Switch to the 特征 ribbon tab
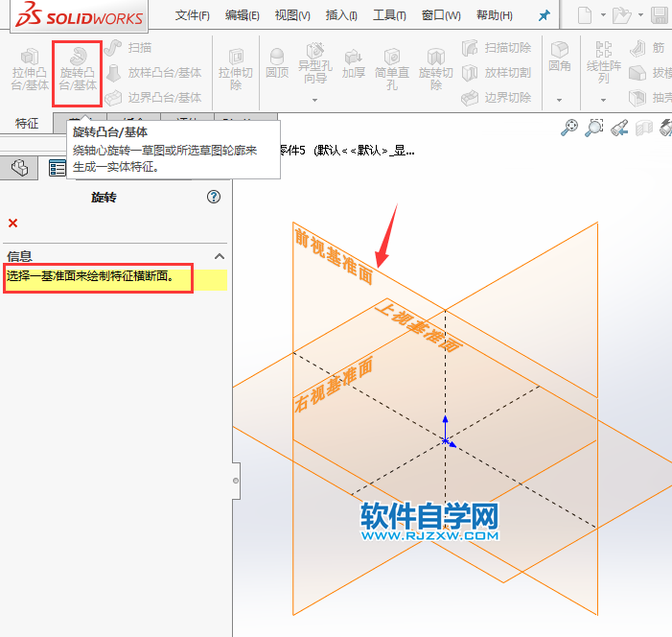672x637 pixels. (27, 124)
